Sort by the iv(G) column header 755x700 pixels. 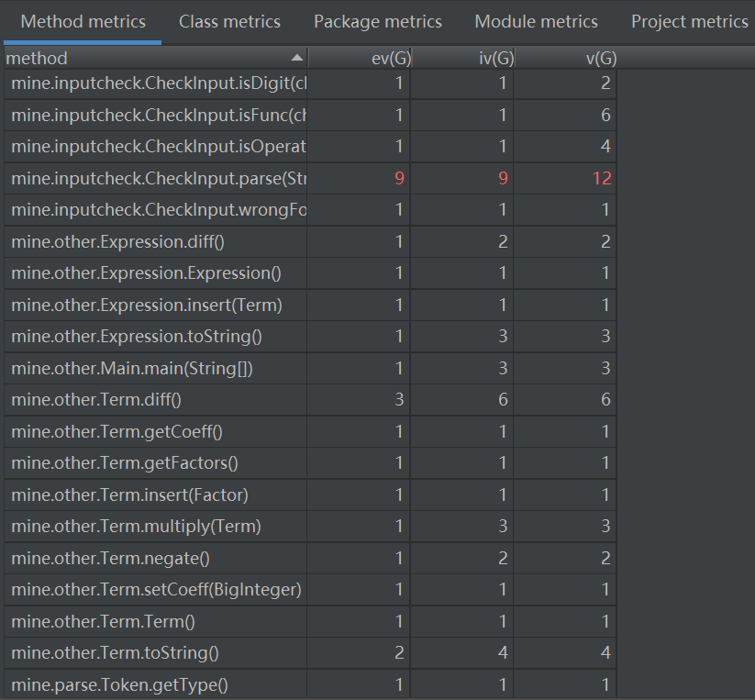tap(462, 58)
